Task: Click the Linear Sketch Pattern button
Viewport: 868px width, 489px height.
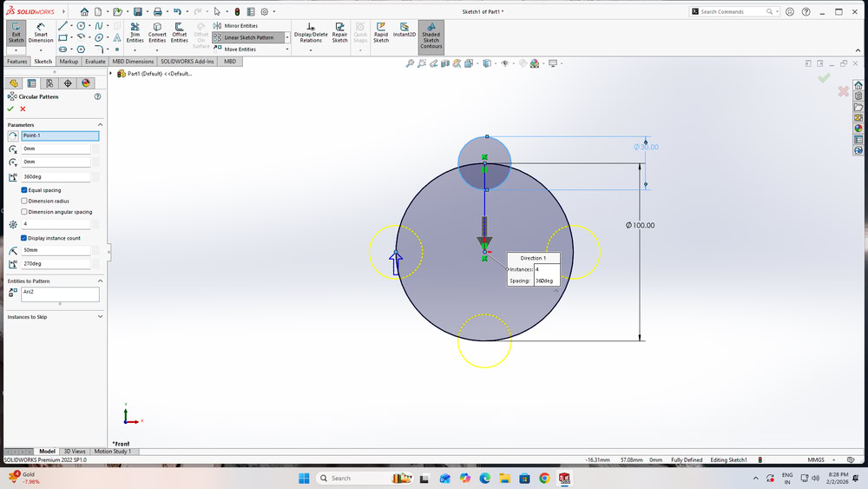Action: [x=248, y=37]
